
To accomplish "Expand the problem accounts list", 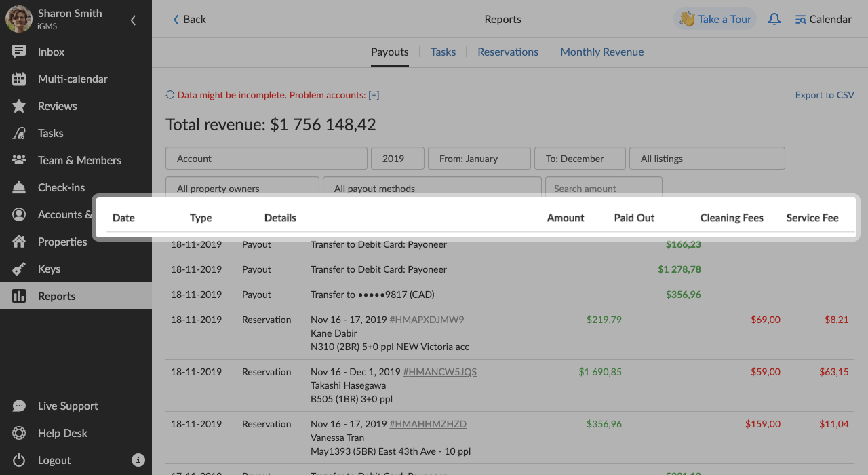I will pos(374,95).
